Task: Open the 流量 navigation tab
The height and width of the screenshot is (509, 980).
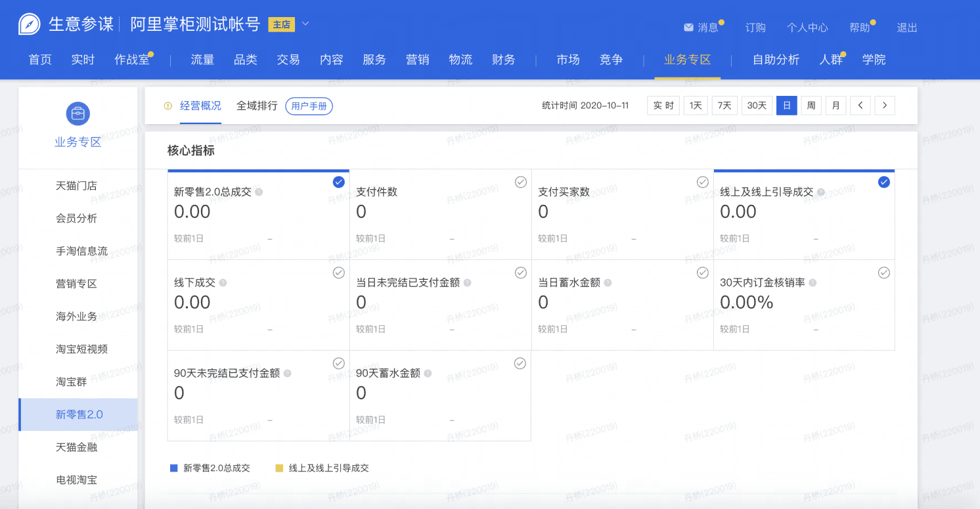Action: point(202,60)
